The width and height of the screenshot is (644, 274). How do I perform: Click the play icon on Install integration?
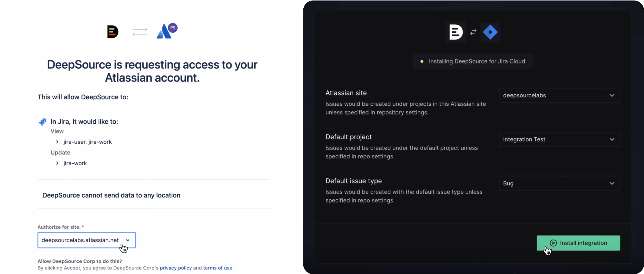tap(553, 243)
